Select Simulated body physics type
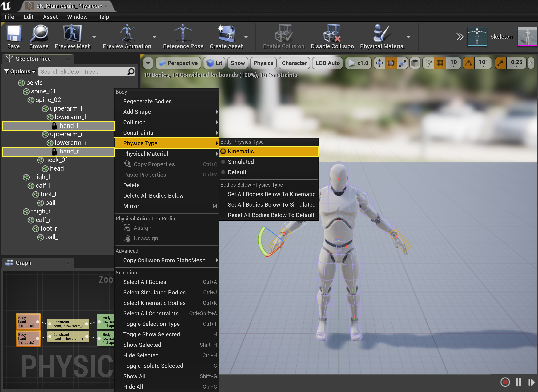Screen dimensions: 538x392 click(241, 162)
